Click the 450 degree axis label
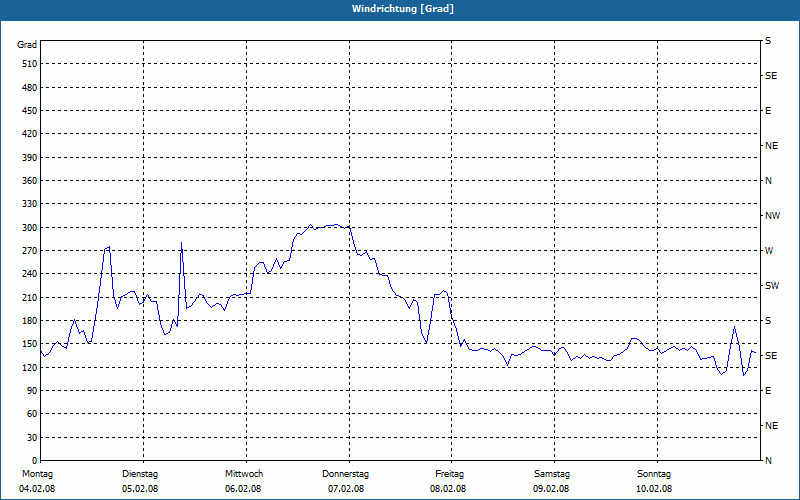This screenshot has width=800, height=500. pos(30,111)
